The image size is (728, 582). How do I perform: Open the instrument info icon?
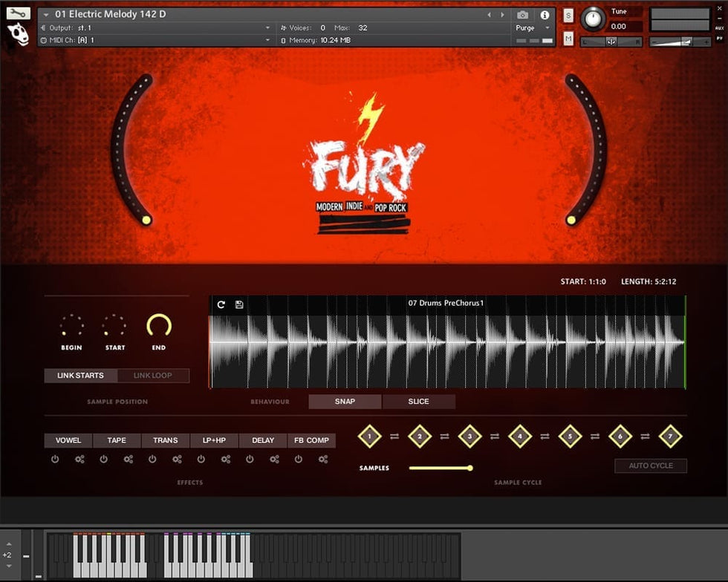click(x=545, y=15)
